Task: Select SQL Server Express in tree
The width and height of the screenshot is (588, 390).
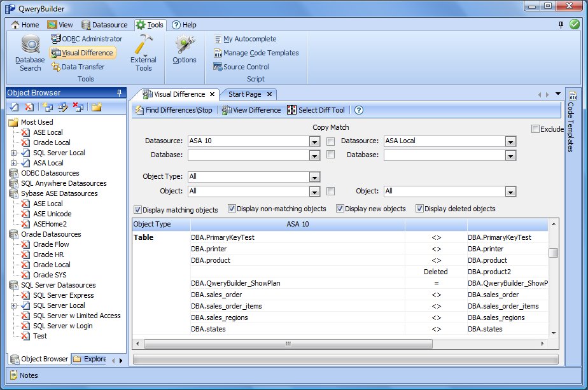Action: pyautogui.click(x=64, y=295)
